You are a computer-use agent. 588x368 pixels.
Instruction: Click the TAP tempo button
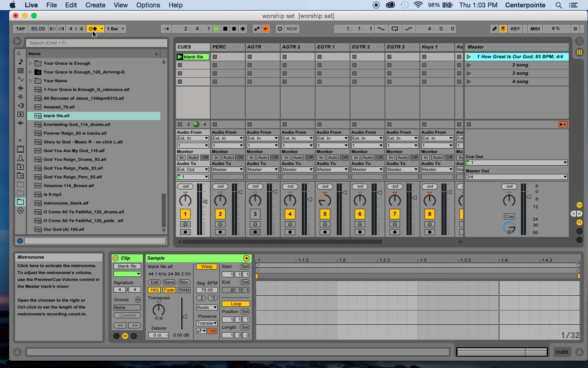[20, 29]
